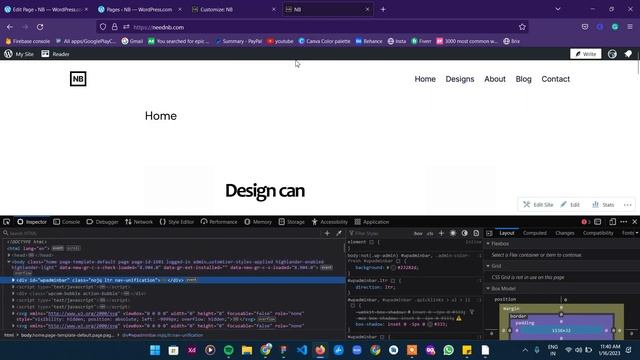Open the Inspector panel tab
Image resolution: width=640 pixels, height=360 pixels.
(32, 222)
